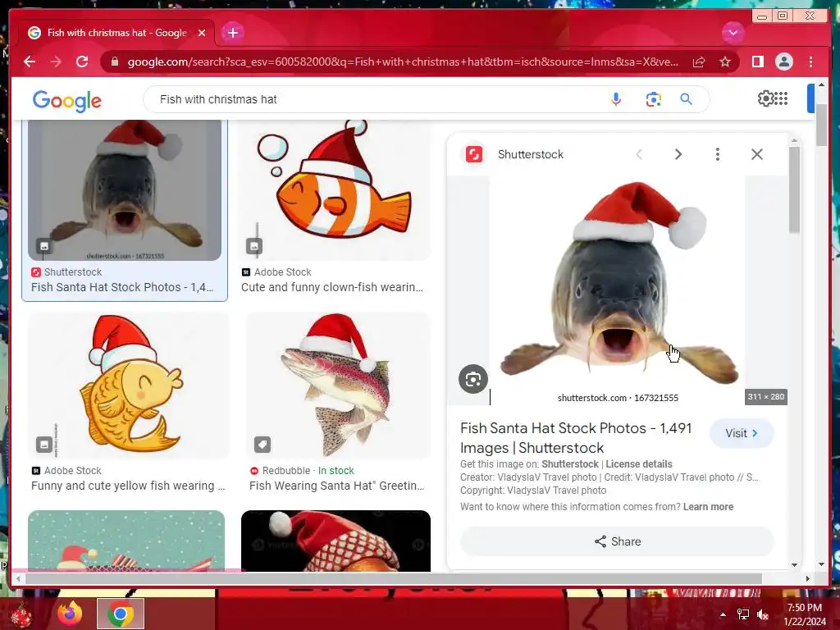Open preview panel more options menu
This screenshot has width=840, height=630.
[x=717, y=154]
